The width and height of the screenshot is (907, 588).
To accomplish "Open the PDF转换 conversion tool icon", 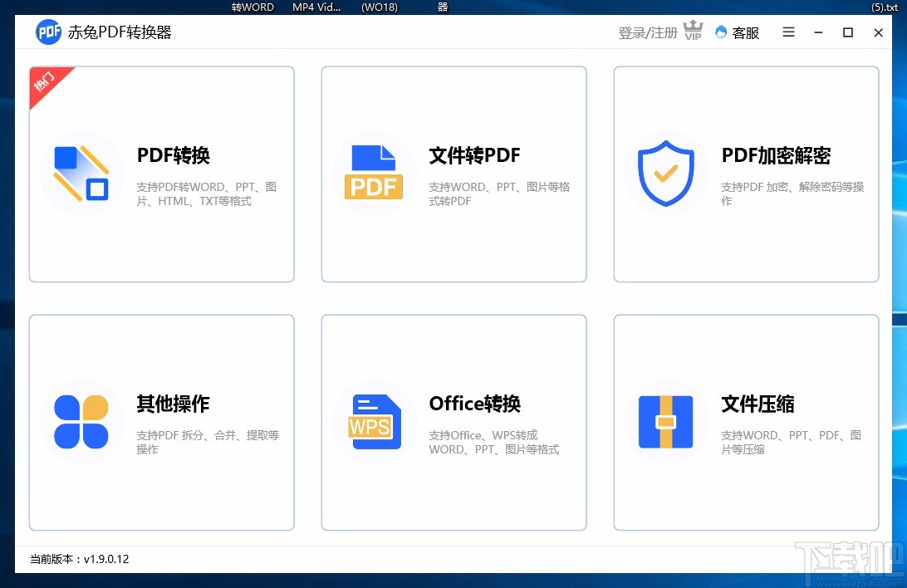I will click(x=81, y=172).
